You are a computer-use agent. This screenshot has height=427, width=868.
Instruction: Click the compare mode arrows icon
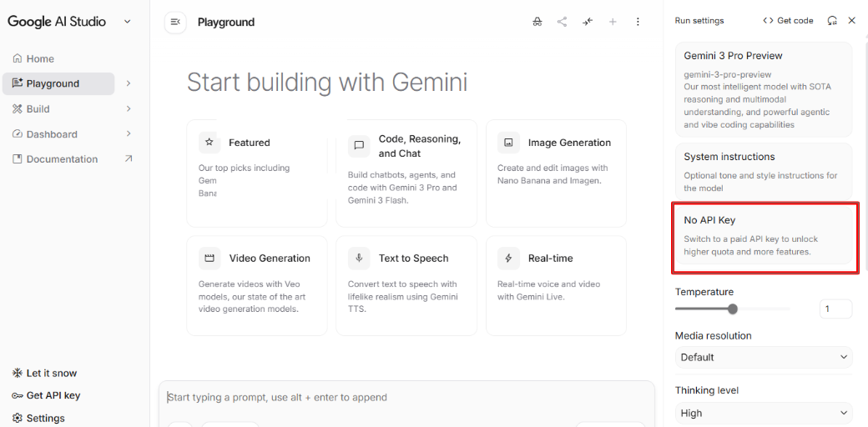(x=588, y=22)
